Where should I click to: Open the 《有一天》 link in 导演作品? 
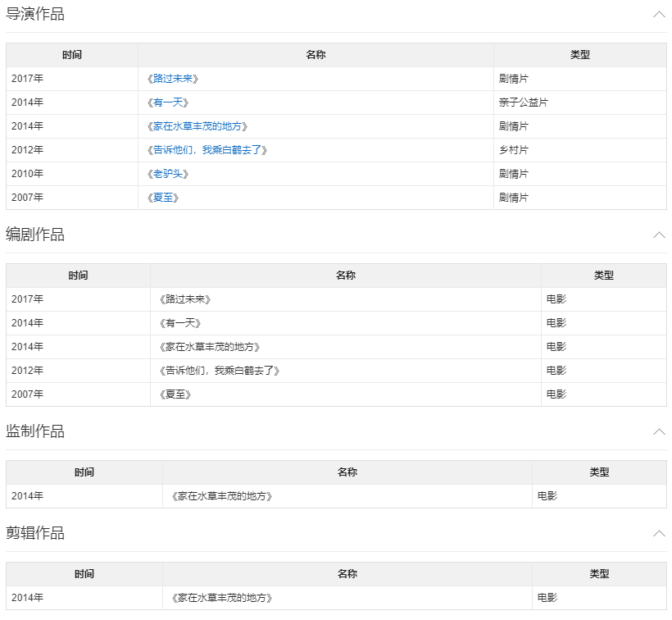pos(168,103)
